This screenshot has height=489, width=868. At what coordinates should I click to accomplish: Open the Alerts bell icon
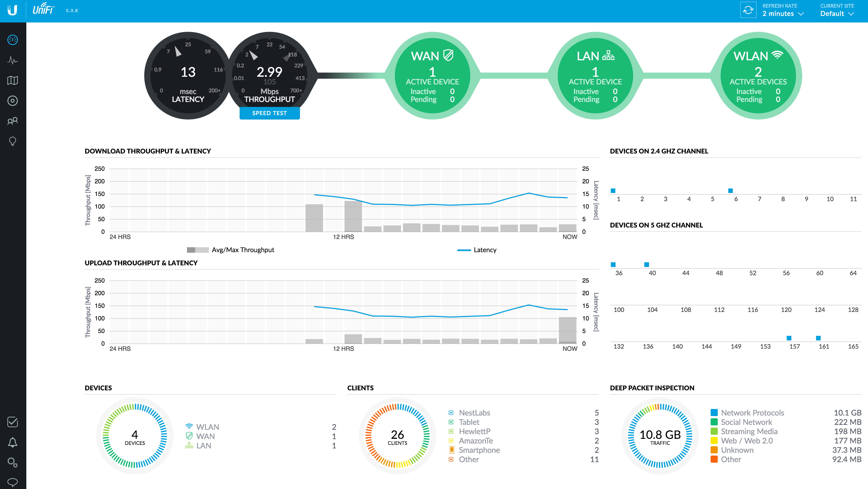[x=12, y=442]
